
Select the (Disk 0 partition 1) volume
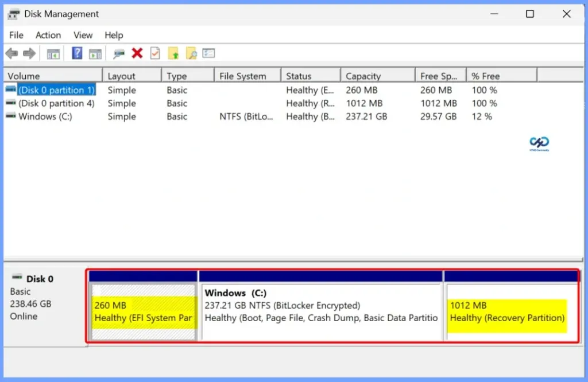pyautogui.click(x=56, y=90)
